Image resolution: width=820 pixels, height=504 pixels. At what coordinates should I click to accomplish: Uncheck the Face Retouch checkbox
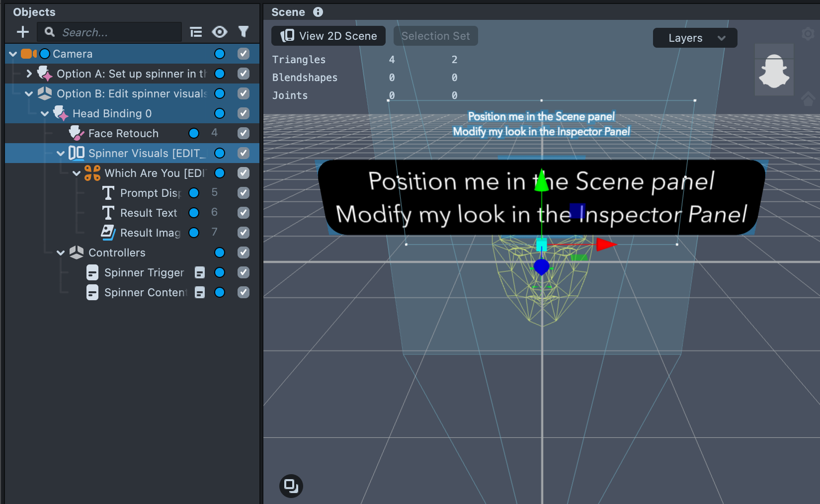[243, 133]
